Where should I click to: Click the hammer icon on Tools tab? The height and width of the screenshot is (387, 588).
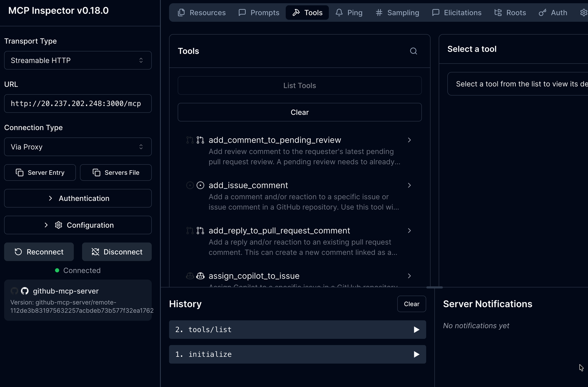pyautogui.click(x=296, y=13)
